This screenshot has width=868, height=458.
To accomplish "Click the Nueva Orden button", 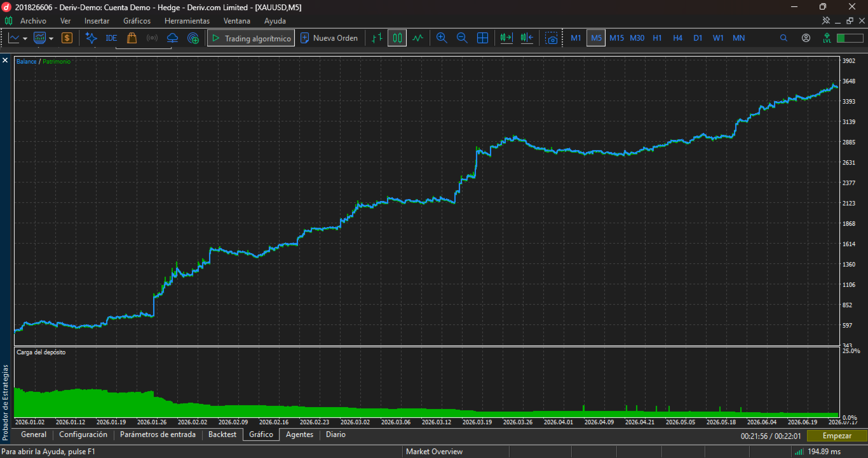I will (x=329, y=38).
